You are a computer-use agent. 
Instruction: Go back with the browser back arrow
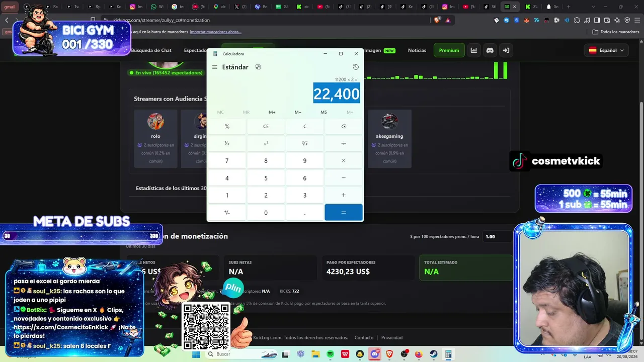point(7,20)
